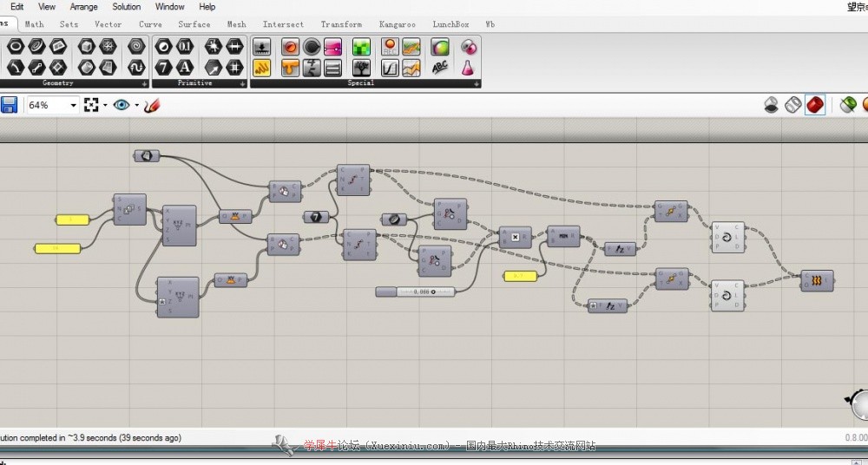Switch to the Intersect tab

284,24
